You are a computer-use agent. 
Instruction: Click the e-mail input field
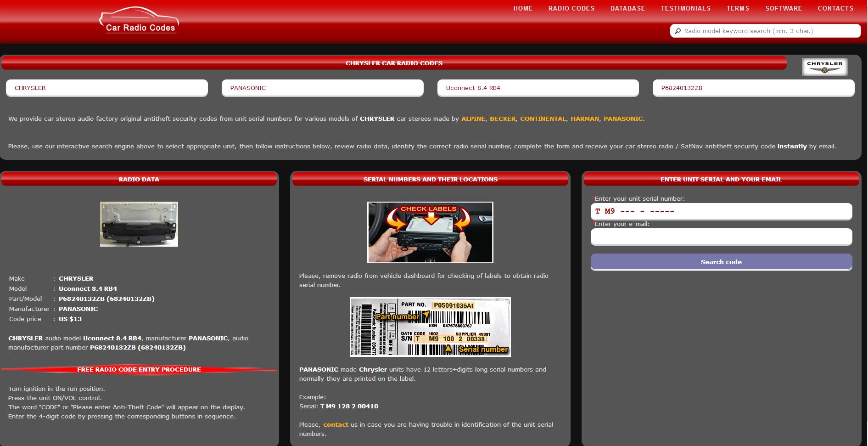coord(721,237)
